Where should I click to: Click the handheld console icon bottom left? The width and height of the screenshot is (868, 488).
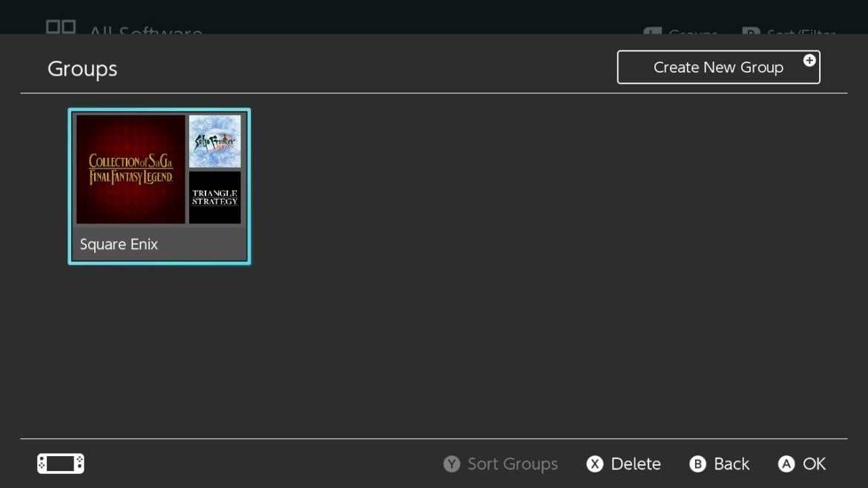point(59,463)
